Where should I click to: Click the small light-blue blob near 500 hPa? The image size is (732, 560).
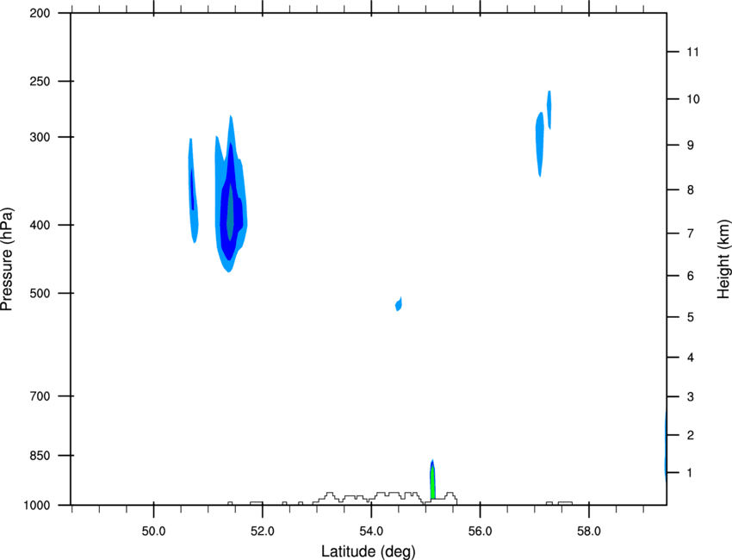398,304
